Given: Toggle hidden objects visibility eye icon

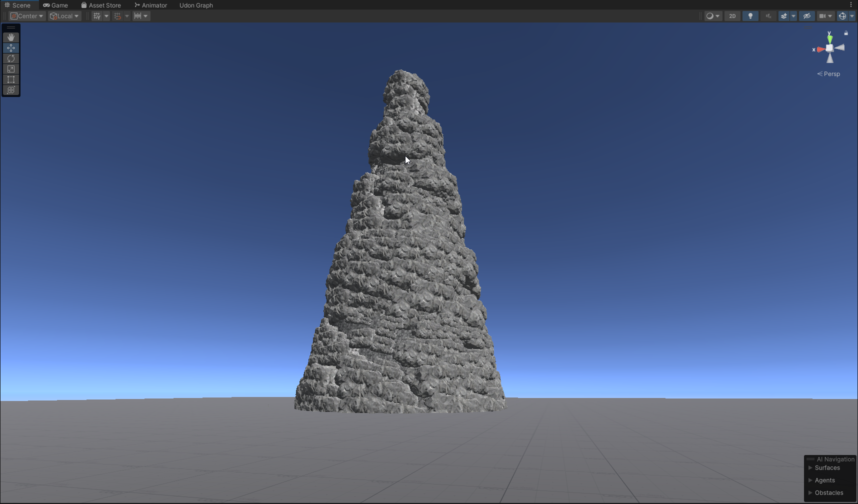Looking at the screenshot, I should (x=806, y=16).
